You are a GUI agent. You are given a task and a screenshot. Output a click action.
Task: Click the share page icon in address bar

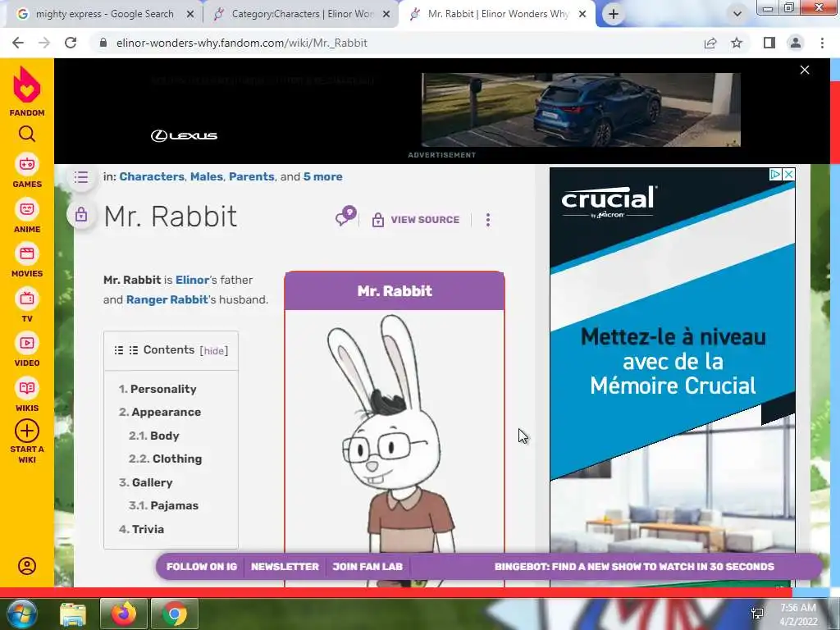pyautogui.click(x=710, y=43)
